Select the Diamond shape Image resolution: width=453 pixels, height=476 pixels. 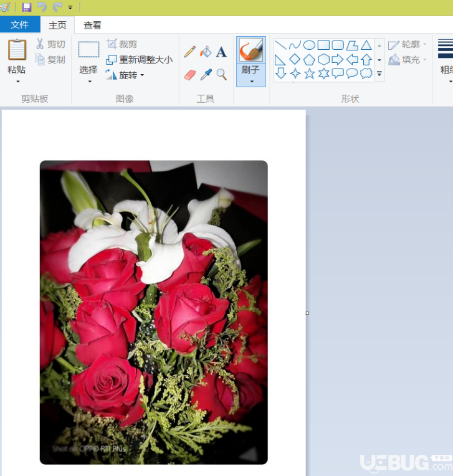[295, 60]
